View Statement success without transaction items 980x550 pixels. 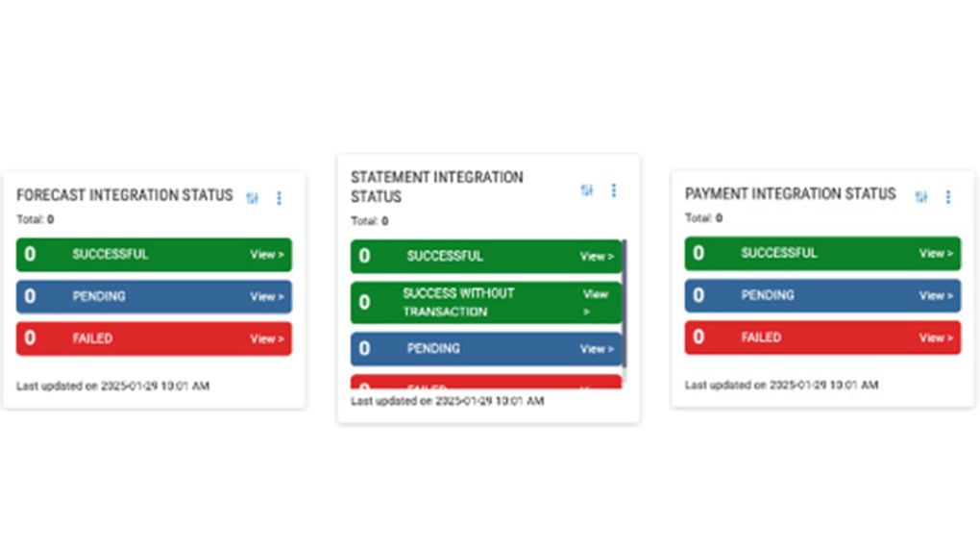[595, 302]
